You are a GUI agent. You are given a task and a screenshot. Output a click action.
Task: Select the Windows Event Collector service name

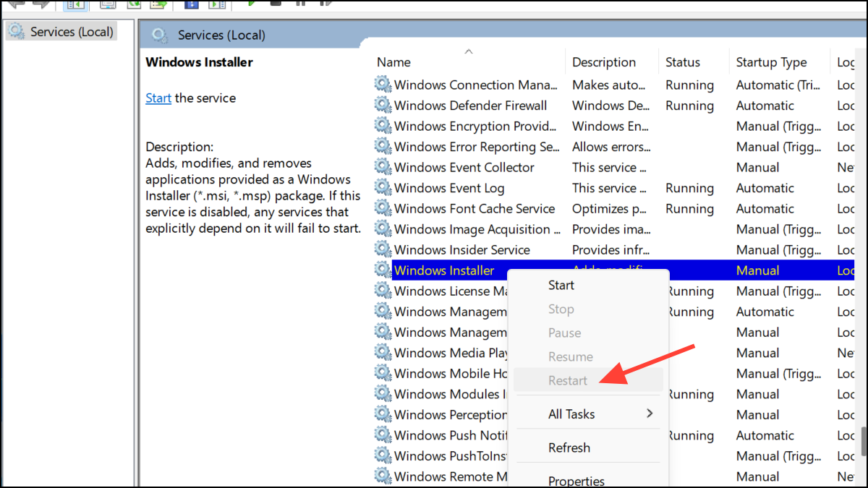[464, 167]
